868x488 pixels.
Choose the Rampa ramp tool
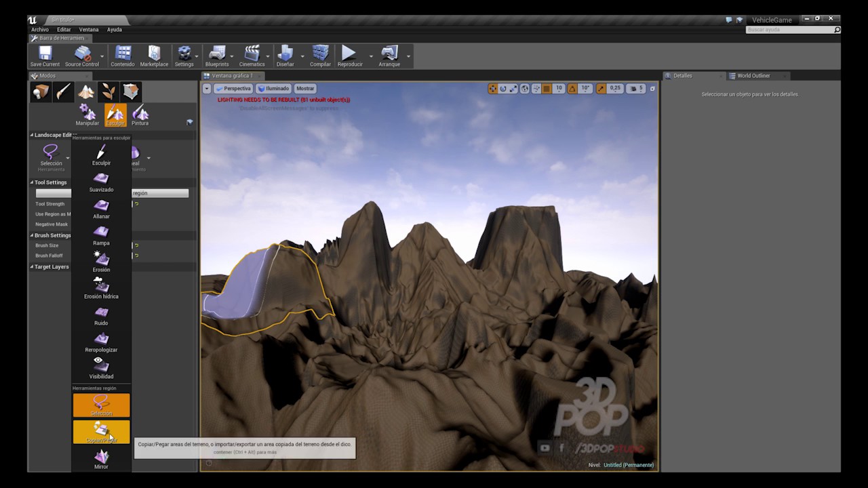pyautogui.click(x=101, y=235)
